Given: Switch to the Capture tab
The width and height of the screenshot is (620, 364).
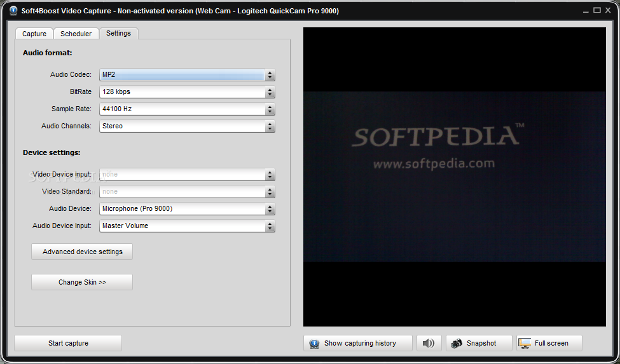Looking at the screenshot, I should click(34, 34).
